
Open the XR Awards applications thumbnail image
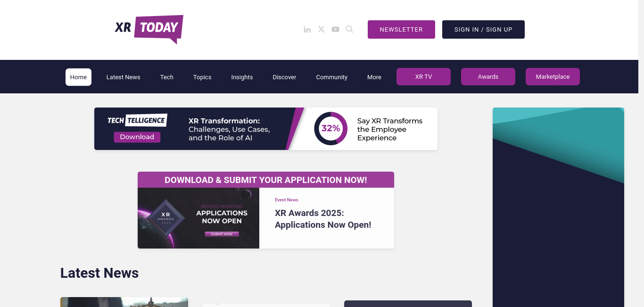tap(198, 218)
